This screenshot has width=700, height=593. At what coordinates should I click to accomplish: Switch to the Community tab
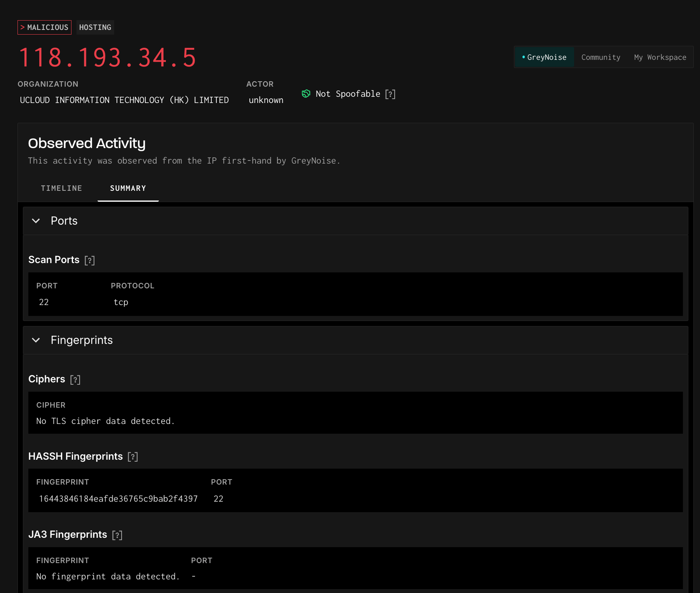click(601, 57)
